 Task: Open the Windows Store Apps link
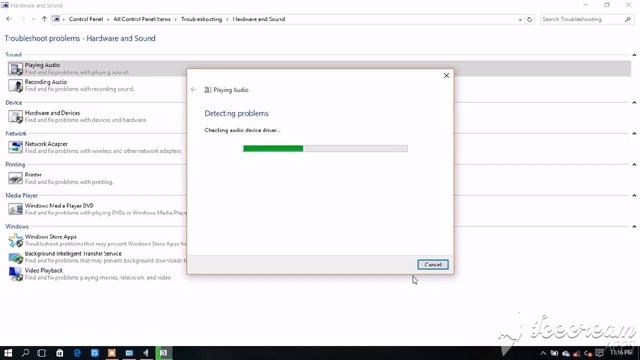(x=51, y=237)
